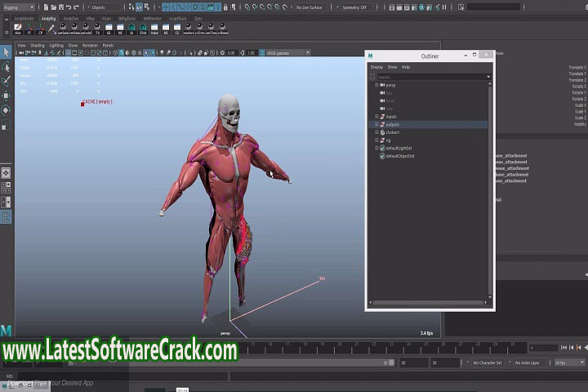The height and width of the screenshot is (392, 588).
Task: Click the four pane layout icon
Action: [6, 188]
